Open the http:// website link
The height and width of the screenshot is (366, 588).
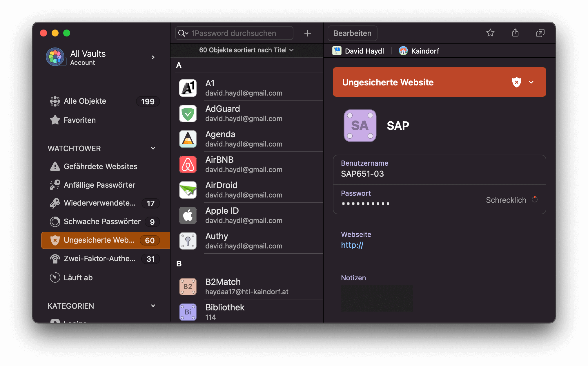pyautogui.click(x=352, y=245)
